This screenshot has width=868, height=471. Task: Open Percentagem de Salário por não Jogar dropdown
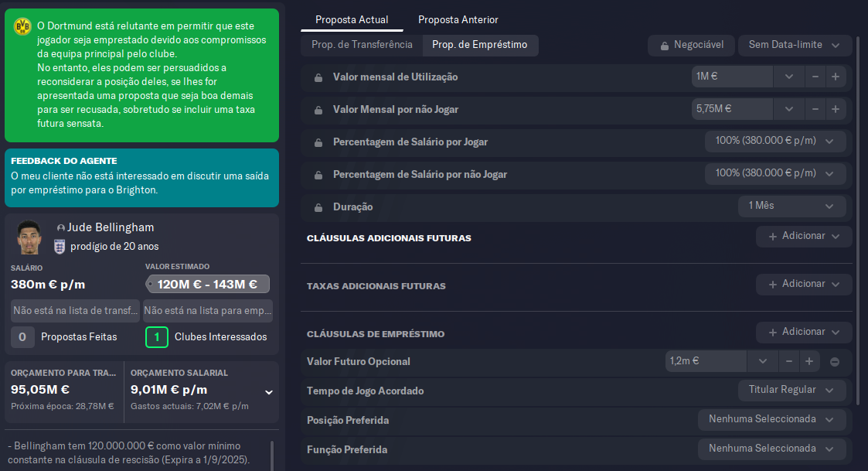[x=775, y=173]
